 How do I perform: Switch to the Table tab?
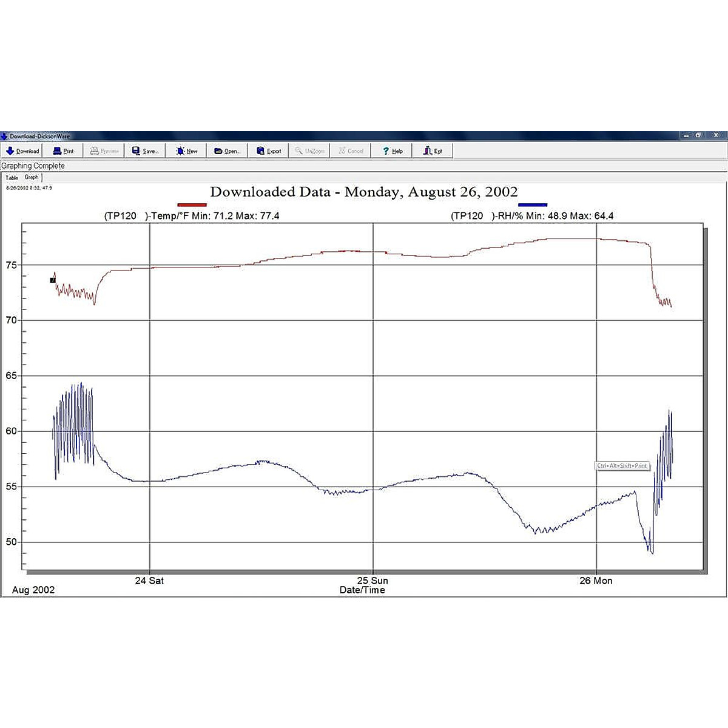point(12,178)
